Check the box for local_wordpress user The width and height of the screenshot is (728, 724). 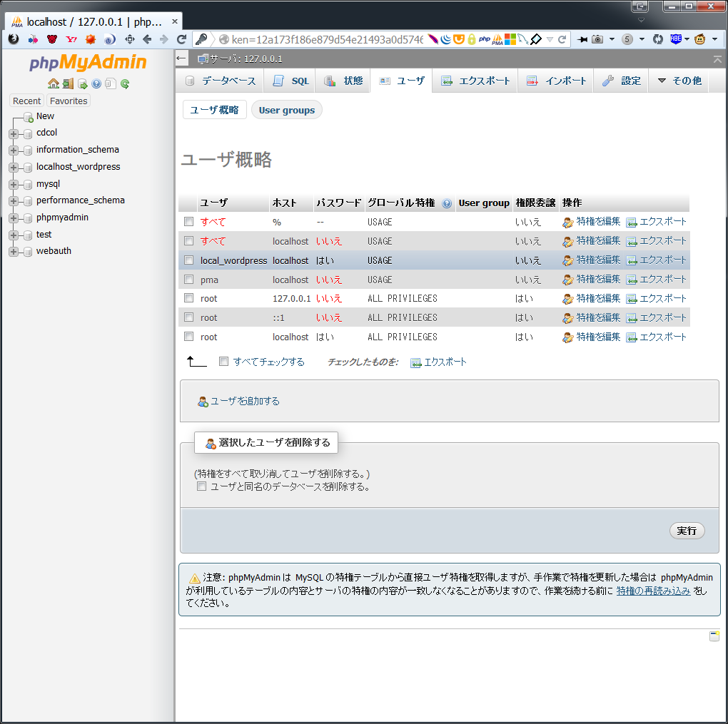188,260
